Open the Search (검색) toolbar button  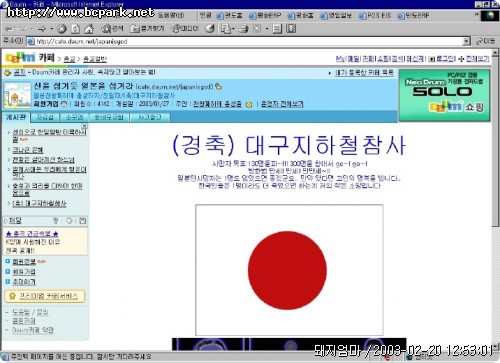point(112,29)
